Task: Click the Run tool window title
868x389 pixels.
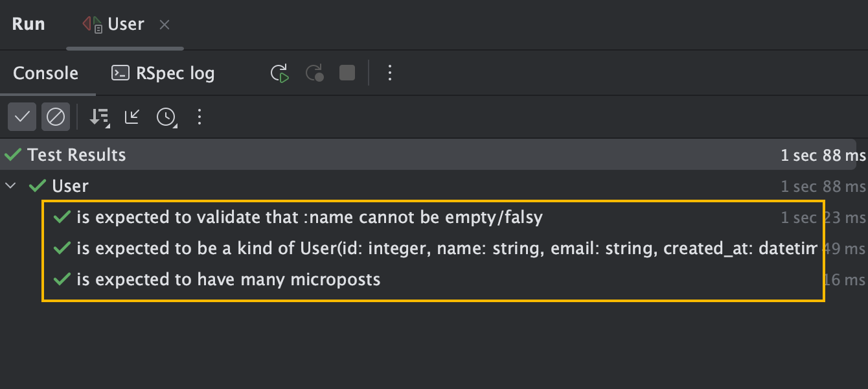Action: tap(29, 25)
